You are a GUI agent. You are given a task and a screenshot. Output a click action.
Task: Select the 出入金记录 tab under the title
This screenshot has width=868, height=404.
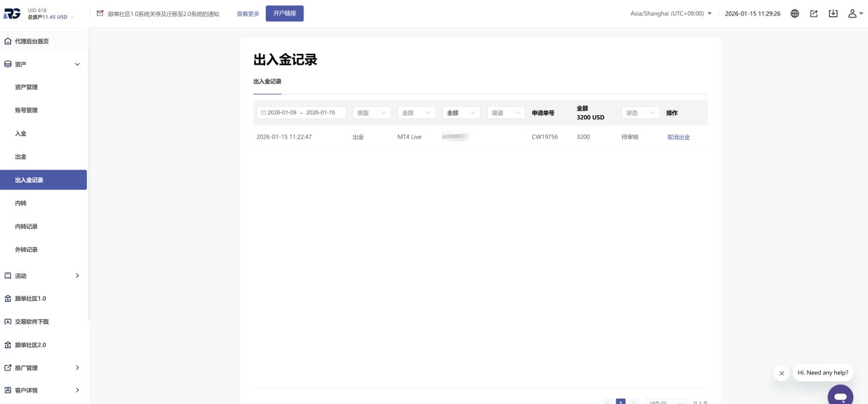pyautogui.click(x=267, y=81)
